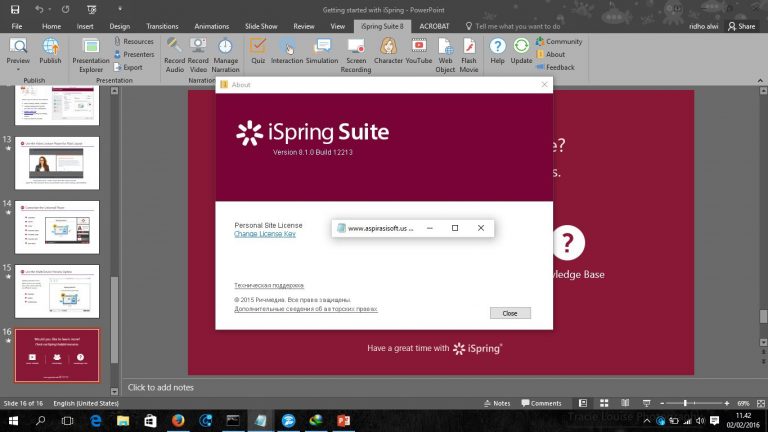This screenshot has height=432, width=768.
Task: Click the zoom slider handle
Action: (685, 403)
